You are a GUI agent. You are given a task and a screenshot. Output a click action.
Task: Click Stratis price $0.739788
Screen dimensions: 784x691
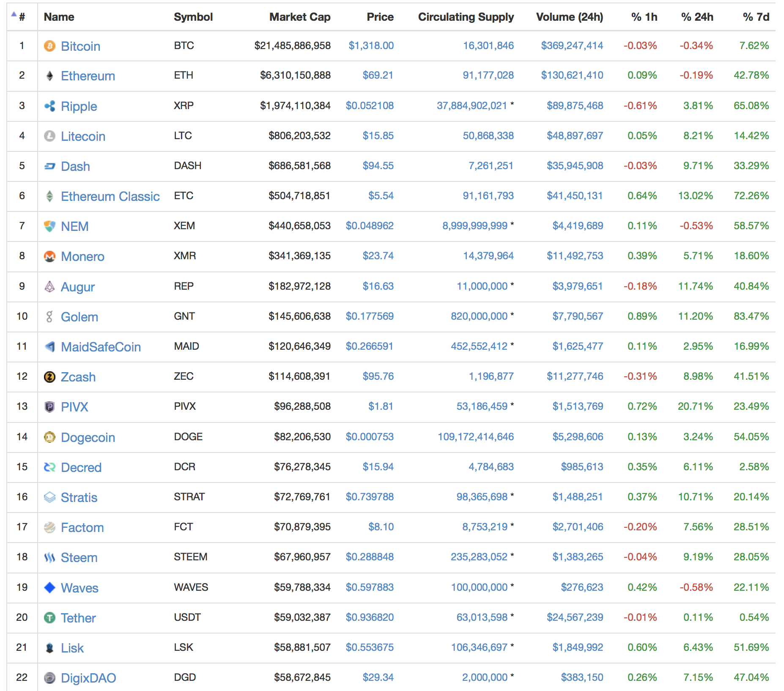(370, 497)
